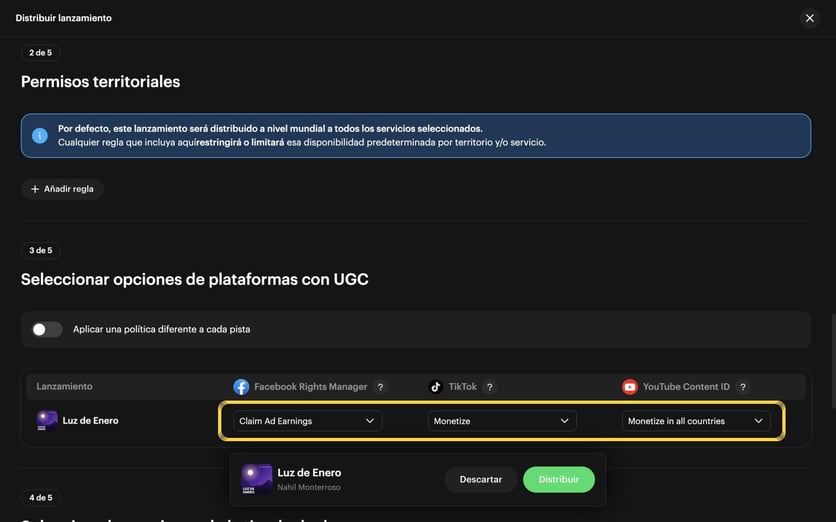Screen dimensions: 836x522
Task: Click the green Distribuir button
Action: [x=559, y=479]
